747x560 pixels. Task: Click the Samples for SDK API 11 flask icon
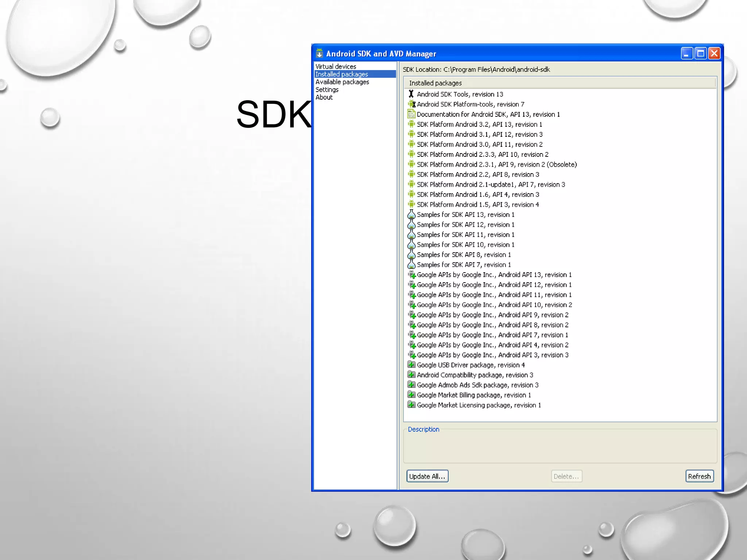411,234
